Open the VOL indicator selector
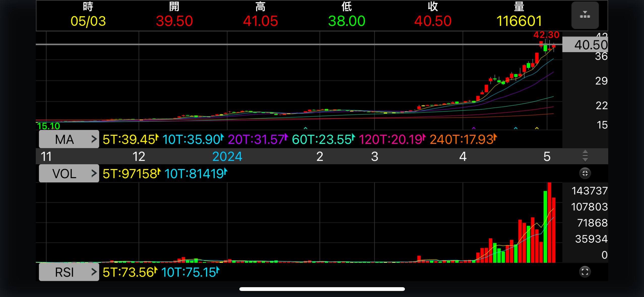The image size is (644, 297). 69,173
